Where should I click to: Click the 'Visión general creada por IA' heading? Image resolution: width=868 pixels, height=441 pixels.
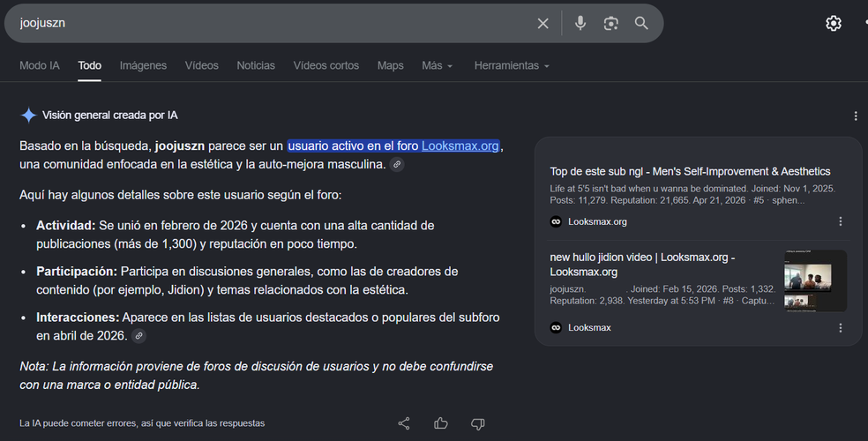pyautogui.click(x=110, y=115)
